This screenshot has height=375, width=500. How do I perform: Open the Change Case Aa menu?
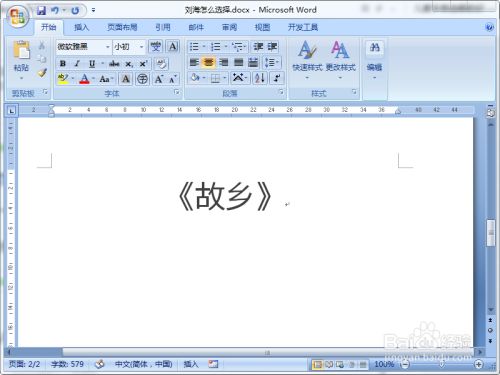106,79
